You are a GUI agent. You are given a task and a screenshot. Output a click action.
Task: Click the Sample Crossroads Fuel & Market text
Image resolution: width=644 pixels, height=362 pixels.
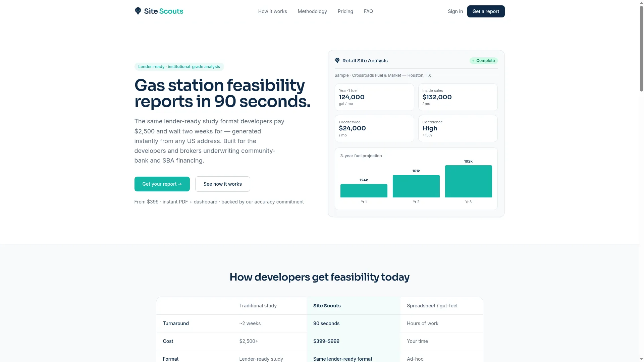(x=383, y=75)
